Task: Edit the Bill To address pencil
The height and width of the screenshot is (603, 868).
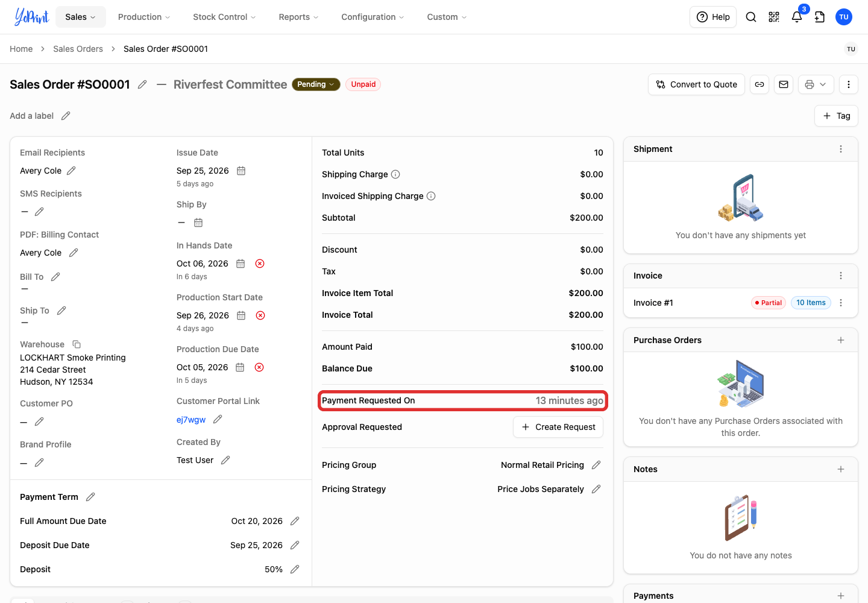Action: tap(55, 277)
